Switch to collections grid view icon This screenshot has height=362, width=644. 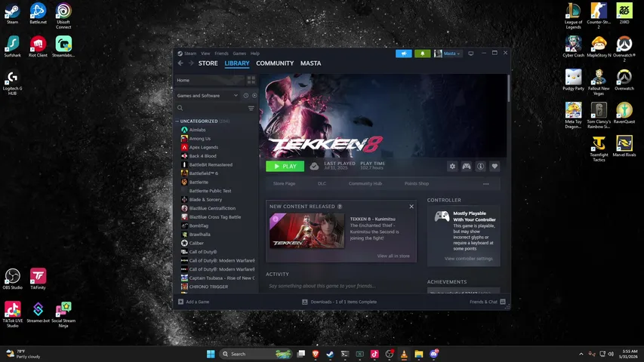click(251, 81)
